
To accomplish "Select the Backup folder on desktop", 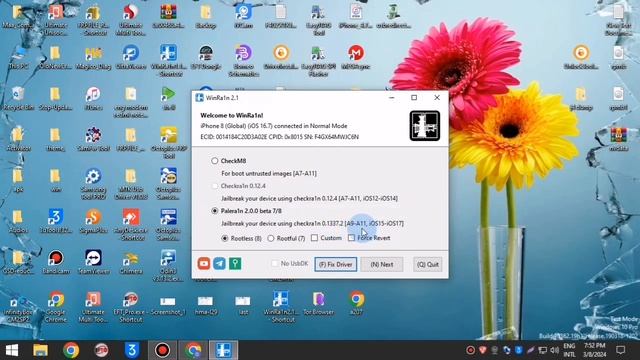I will (x=206, y=17).
